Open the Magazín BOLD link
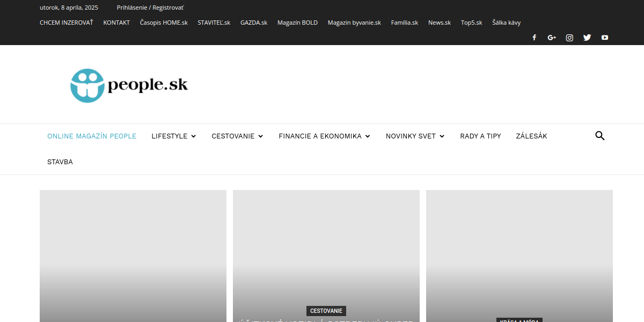Image resolution: width=644 pixels, height=322 pixels. click(297, 23)
